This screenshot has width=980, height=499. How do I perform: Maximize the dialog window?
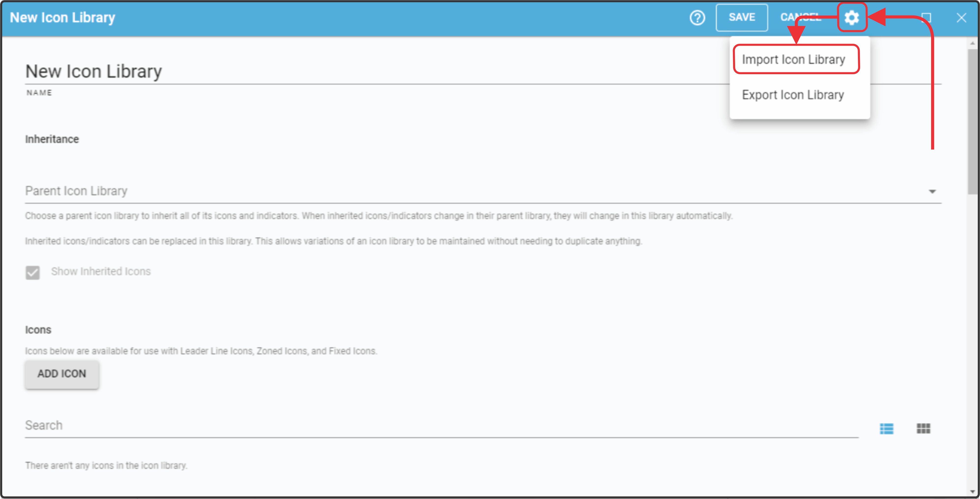click(926, 17)
